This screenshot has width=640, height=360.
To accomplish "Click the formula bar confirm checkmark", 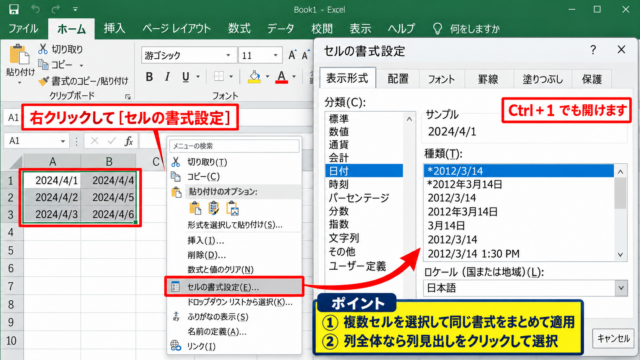I will (111, 141).
